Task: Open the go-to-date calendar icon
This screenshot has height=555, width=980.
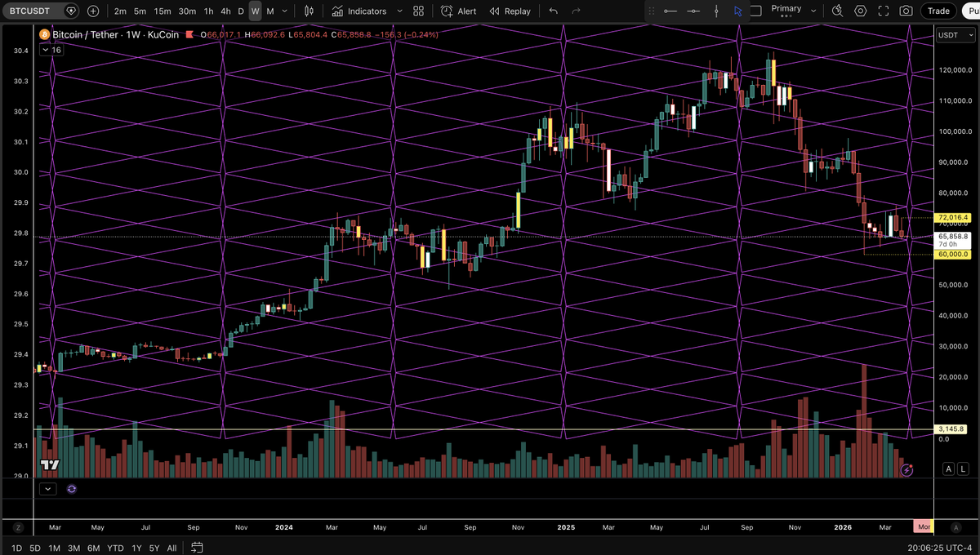Action: (x=196, y=548)
